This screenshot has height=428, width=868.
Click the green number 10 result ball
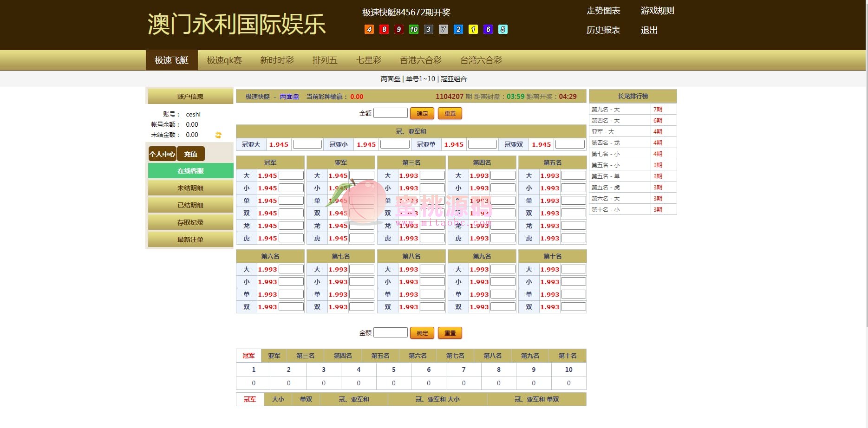tap(414, 29)
